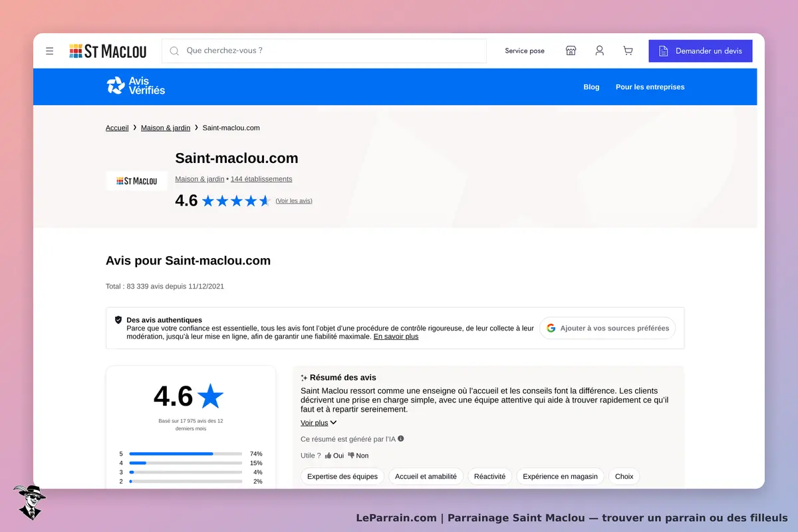The image size is (798, 532).
Task: Open Maison & jardin category under title
Action: [199, 179]
